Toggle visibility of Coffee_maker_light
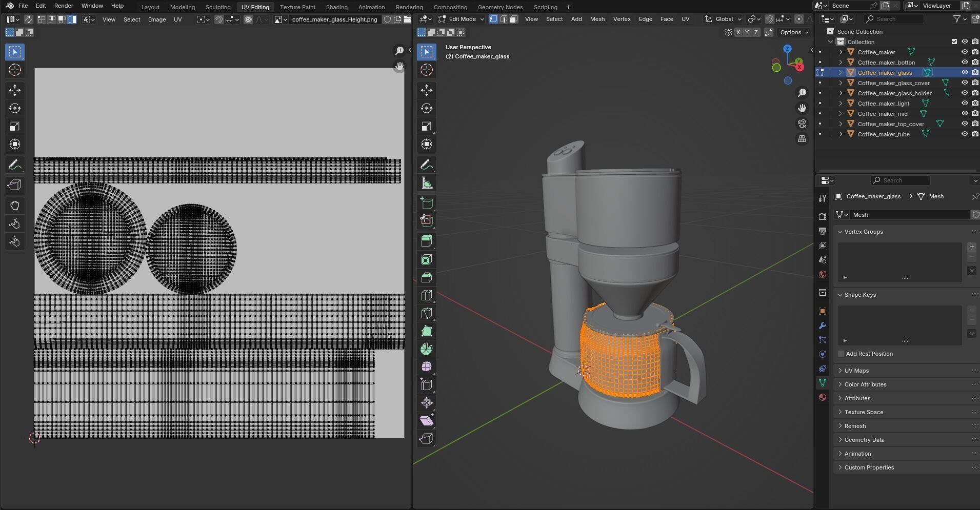Screen dimensions: 980x510 [965, 104]
